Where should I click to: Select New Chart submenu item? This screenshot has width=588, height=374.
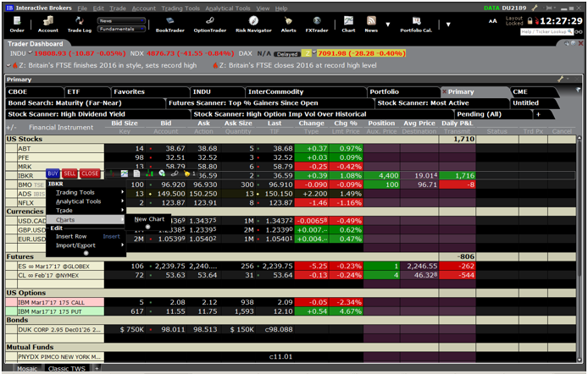click(149, 219)
